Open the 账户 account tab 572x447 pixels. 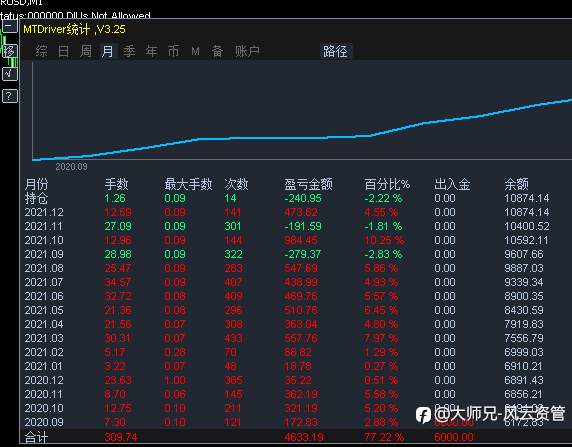pos(247,51)
